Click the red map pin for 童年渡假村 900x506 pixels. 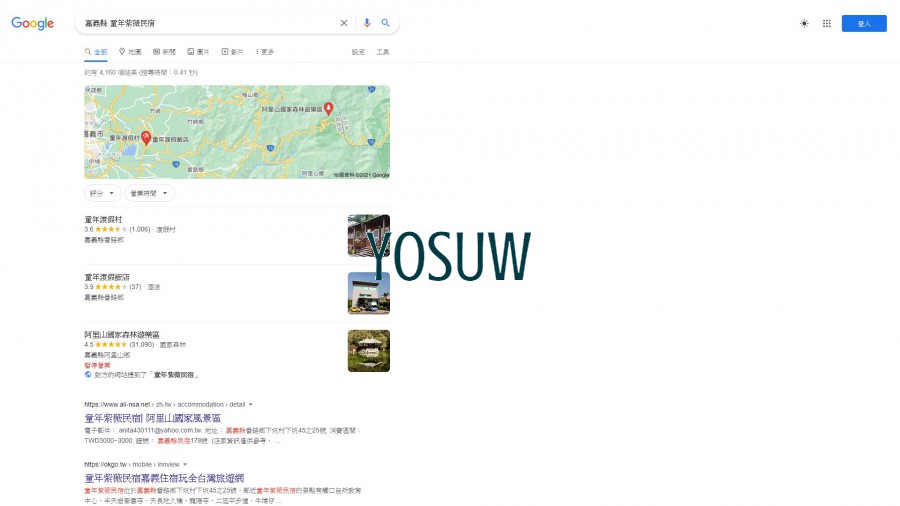pos(146,138)
